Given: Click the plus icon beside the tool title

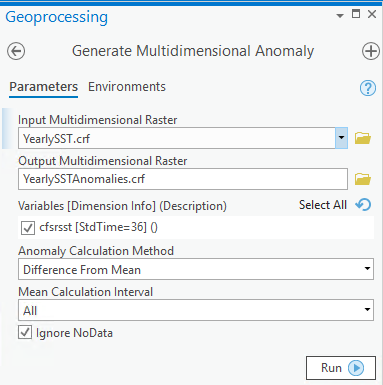Looking at the screenshot, I should 371,51.
